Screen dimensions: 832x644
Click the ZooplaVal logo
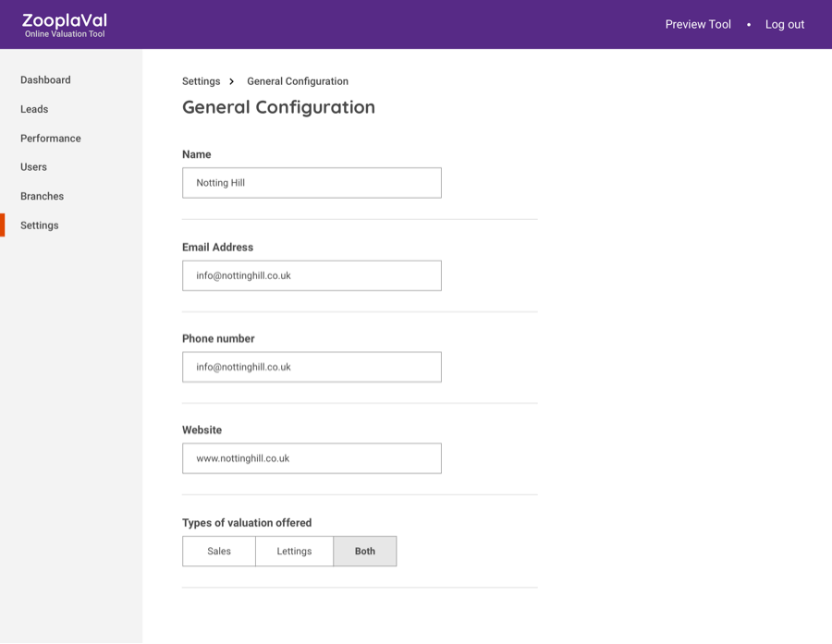tap(65, 24)
